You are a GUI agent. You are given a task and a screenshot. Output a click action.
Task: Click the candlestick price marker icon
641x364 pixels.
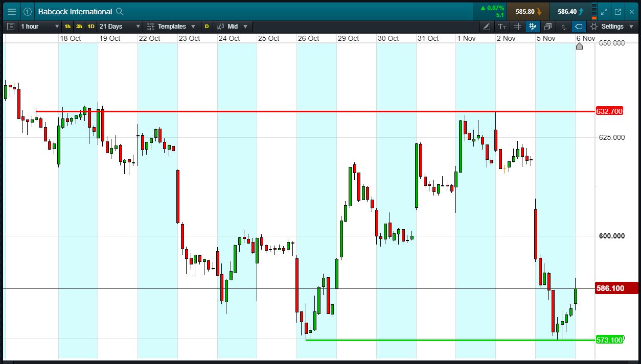[563, 27]
